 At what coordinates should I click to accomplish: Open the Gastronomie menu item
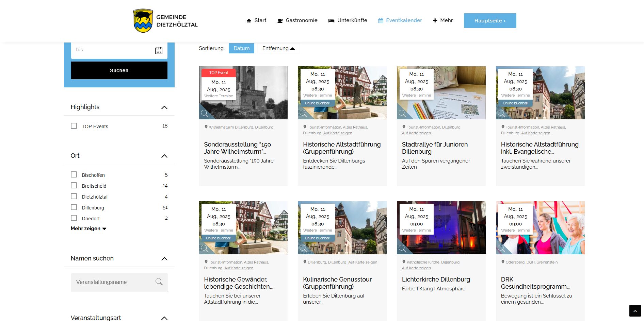coord(297,20)
